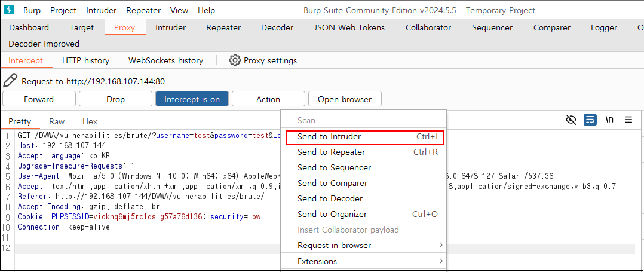This screenshot has height=272, width=644.
Task: Open the View menu
Action: [x=179, y=10]
